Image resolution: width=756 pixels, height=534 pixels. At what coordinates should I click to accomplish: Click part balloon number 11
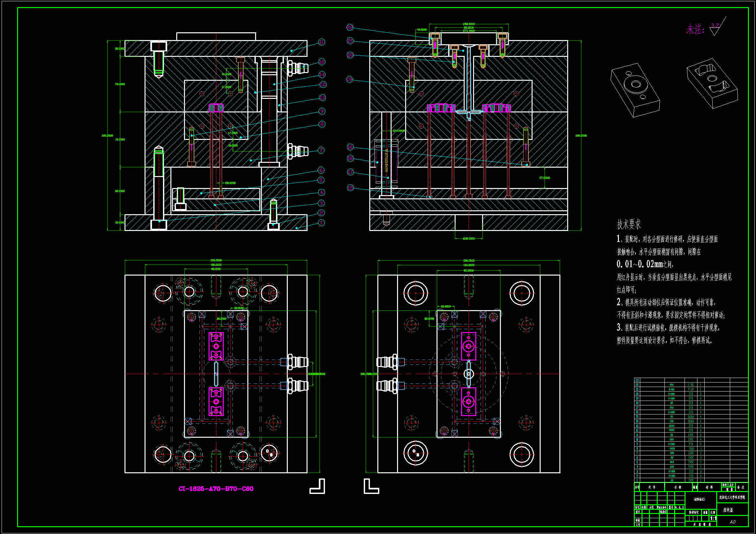321,42
